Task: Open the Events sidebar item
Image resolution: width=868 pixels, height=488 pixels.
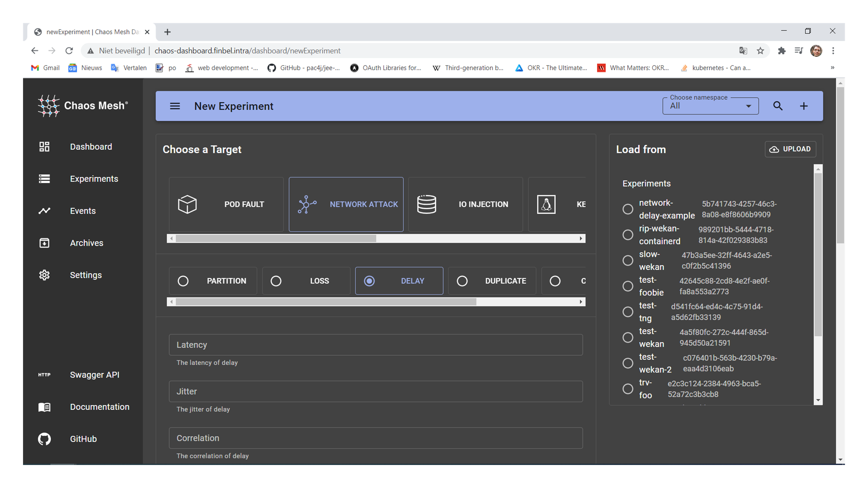Action: pos(82,211)
